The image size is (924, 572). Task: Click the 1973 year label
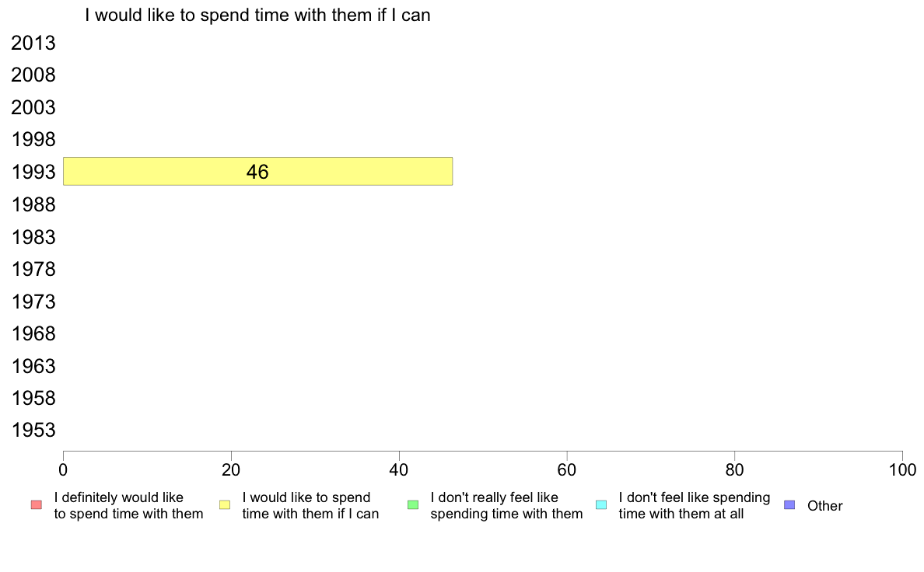click(33, 302)
